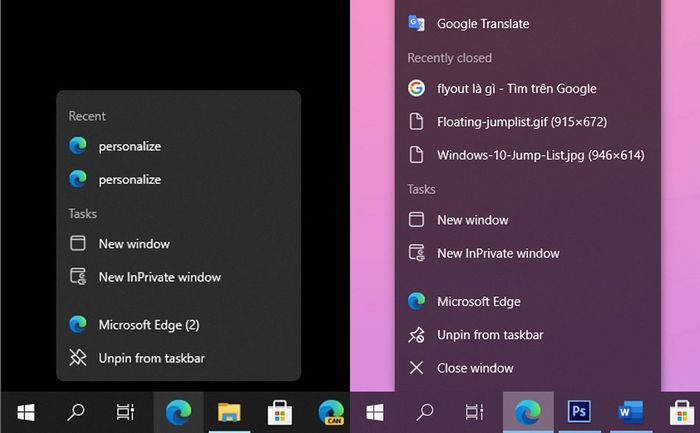Launch Word from the taskbar
700x433 pixels.
coord(630,411)
